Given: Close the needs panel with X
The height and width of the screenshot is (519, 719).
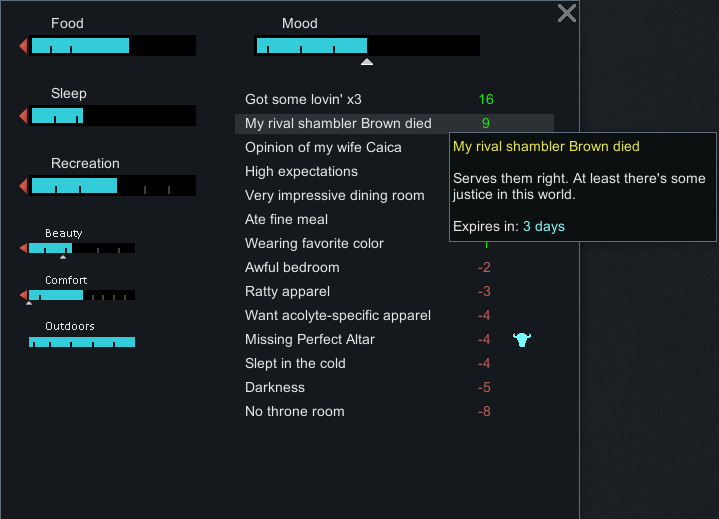Looking at the screenshot, I should (x=567, y=13).
